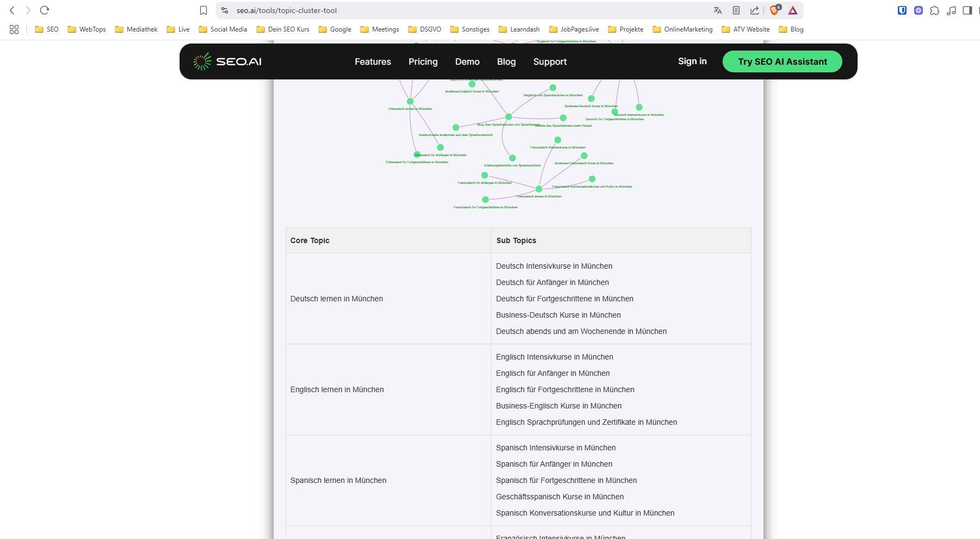980x539 pixels.
Task: Enable reader mode via the address bar icon
Action: coord(736,10)
